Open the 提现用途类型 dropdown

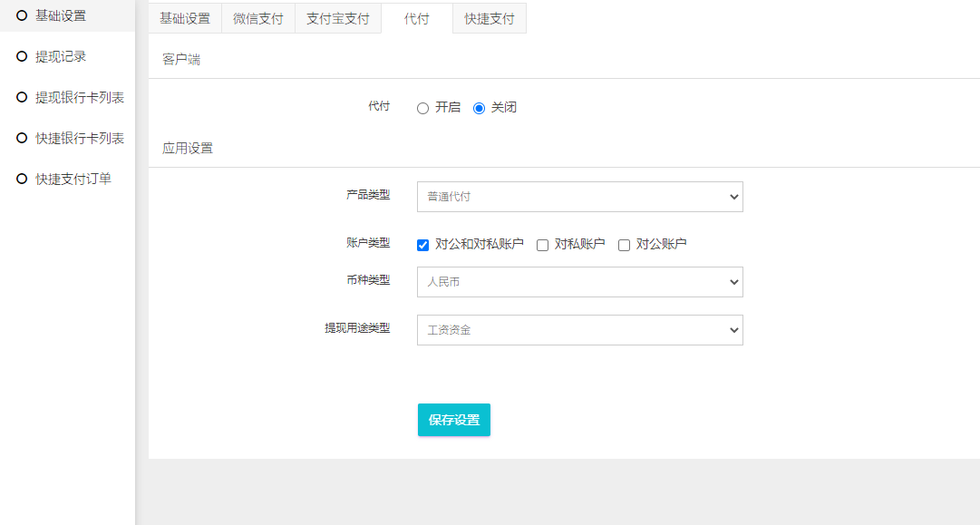point(580,330)
